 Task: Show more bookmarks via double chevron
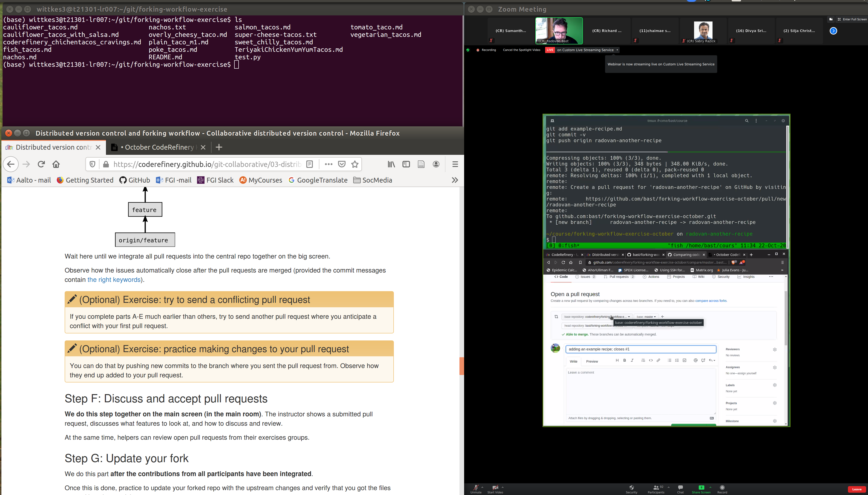455,180
